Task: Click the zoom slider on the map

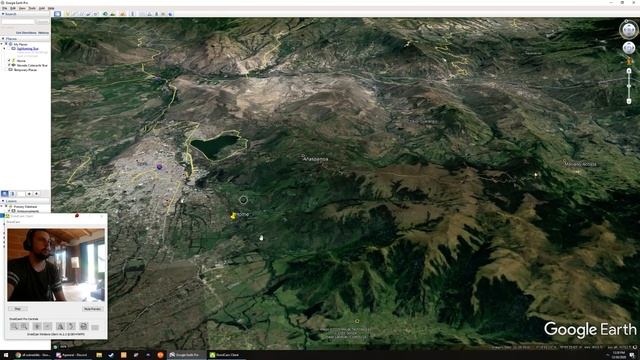Action: (629, 86)
